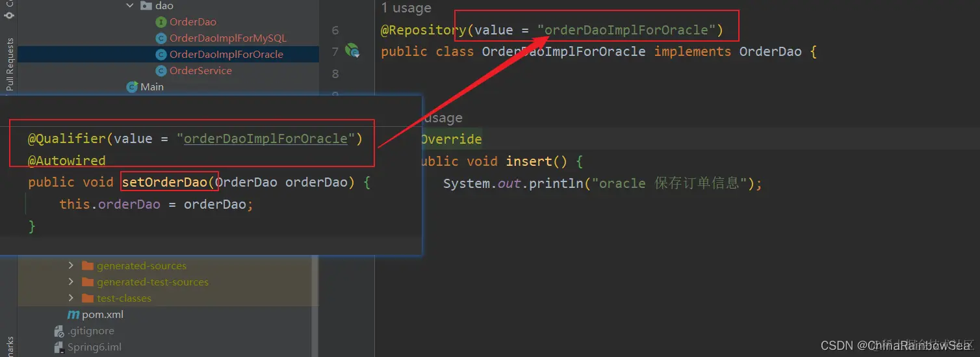This screenshot has width=980, height=357.
Task: Click generated-sources folder icon
Action: (x=88, y=266)
